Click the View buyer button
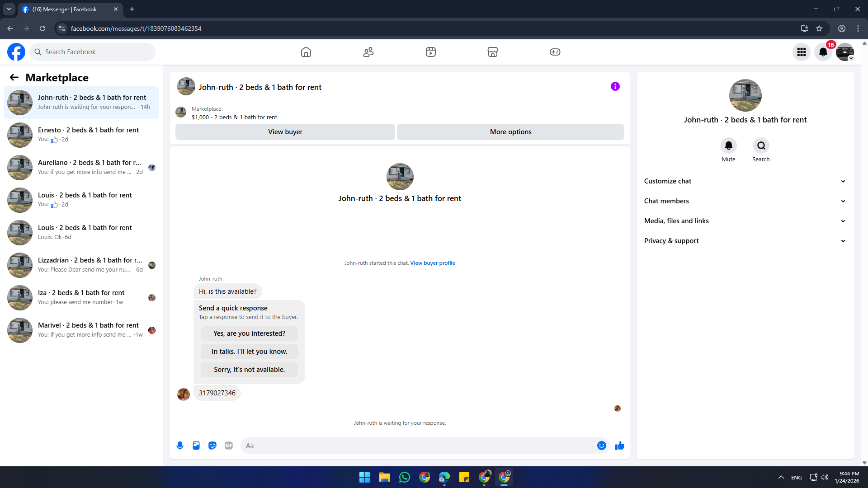Viewport: 868px width, 488px height. coord(285,132)
